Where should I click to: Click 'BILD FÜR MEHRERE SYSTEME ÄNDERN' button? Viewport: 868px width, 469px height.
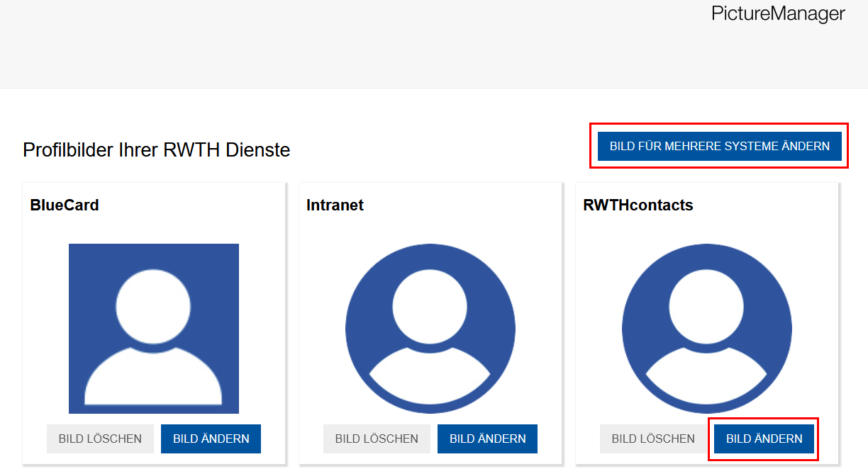[718, 146]
